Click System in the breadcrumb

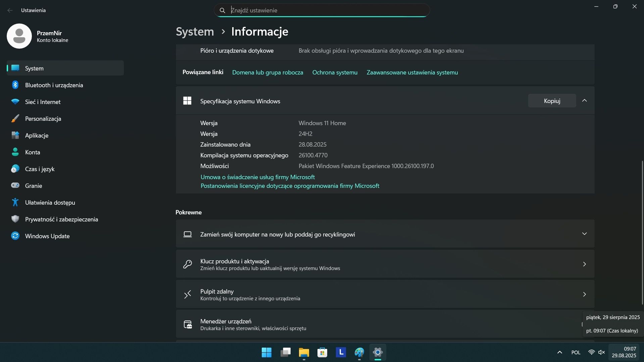195,32
